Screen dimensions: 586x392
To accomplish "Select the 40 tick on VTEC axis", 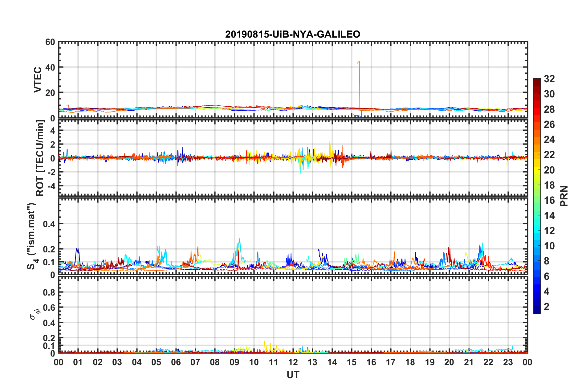I will pos(50,67).
